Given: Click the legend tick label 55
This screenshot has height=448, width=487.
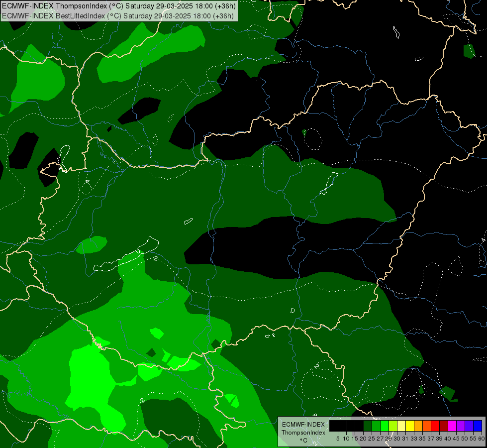Looking at the screenshot, I should (473, 439).
